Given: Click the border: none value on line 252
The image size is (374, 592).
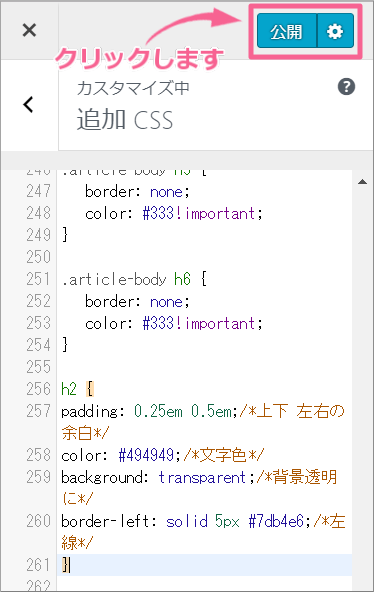Looking at the screenshot, I should tap(166, 302).
